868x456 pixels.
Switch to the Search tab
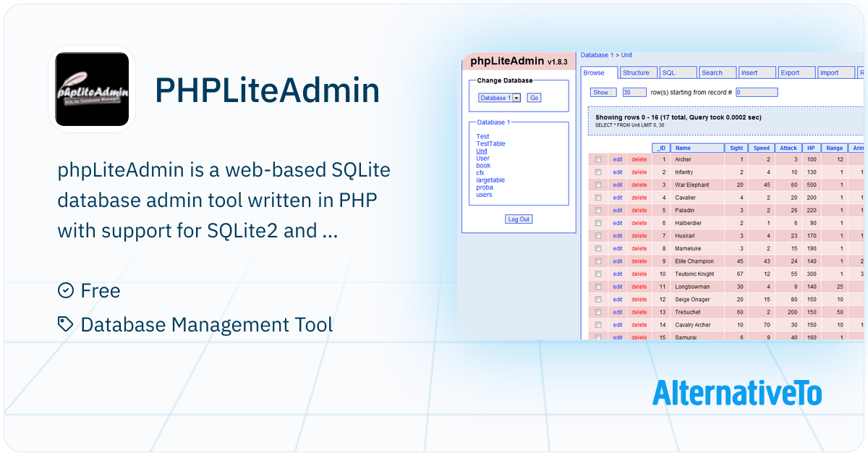(718, 72)
